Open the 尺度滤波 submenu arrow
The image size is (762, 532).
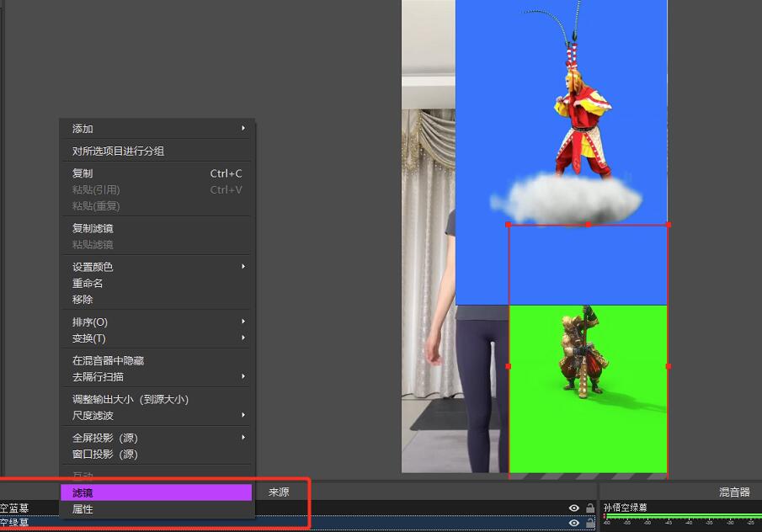(x=243, y=415)
